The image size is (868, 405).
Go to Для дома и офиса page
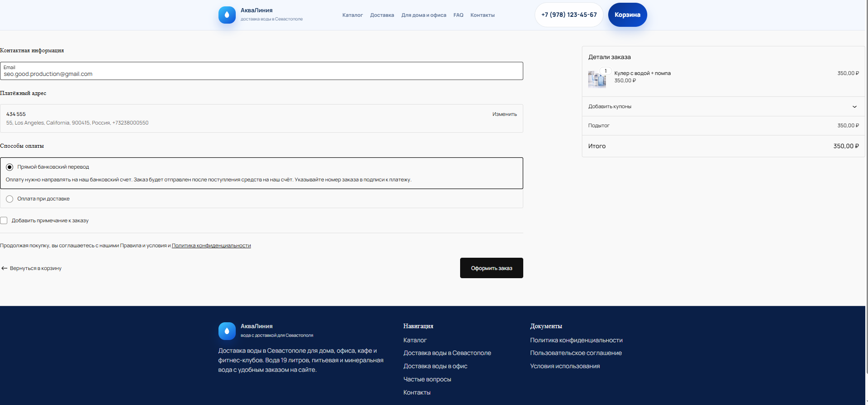point(423,15)
